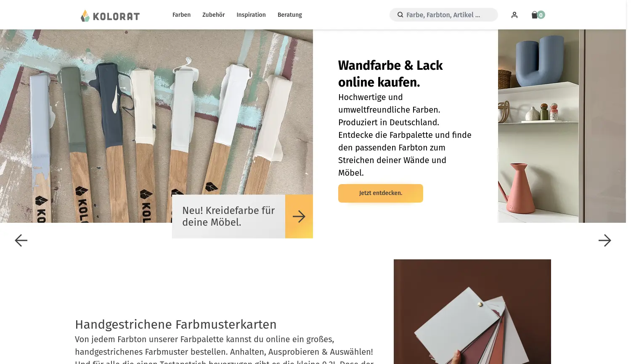The image size is (631, 364).
Task: Open the Farben menu
Action: click(181, 15)
